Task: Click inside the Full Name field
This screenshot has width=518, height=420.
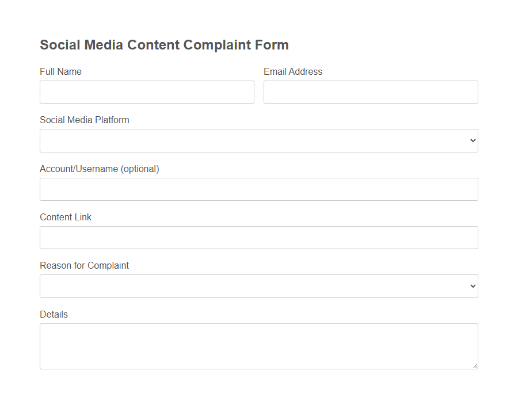Action: pyautogui.click(x=147, y=92)
